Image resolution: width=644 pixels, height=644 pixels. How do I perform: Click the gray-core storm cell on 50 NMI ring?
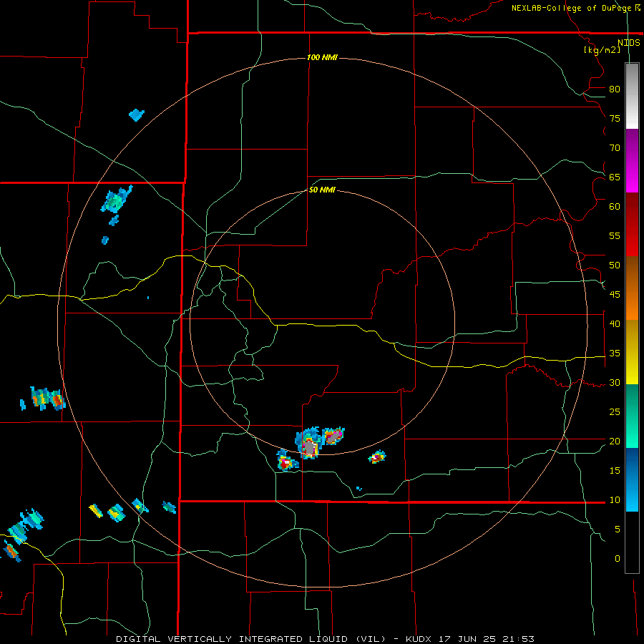(308, 444)
